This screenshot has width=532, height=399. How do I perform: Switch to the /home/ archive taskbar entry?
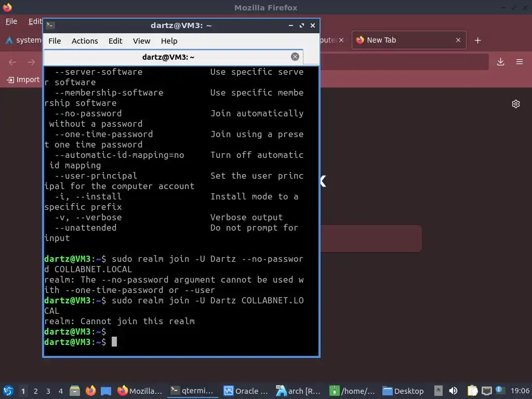click(352, 391)
